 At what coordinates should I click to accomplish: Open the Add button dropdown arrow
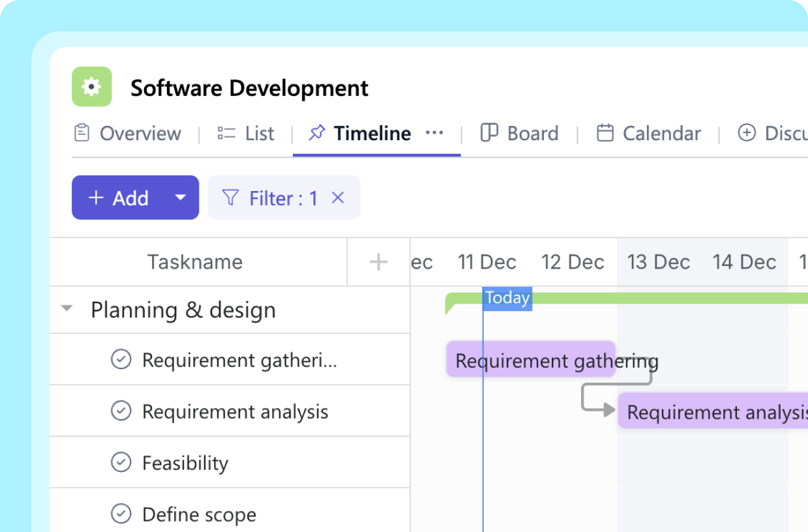coord(181,198)
